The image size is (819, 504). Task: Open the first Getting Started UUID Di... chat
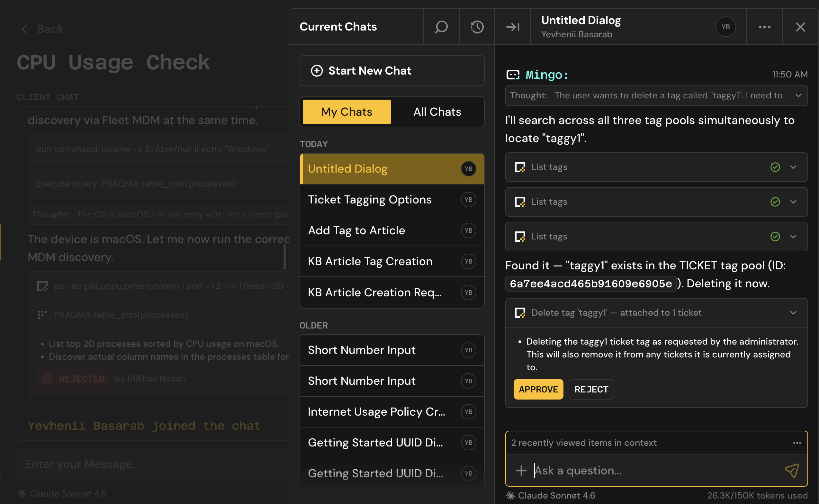coord(392,443)
